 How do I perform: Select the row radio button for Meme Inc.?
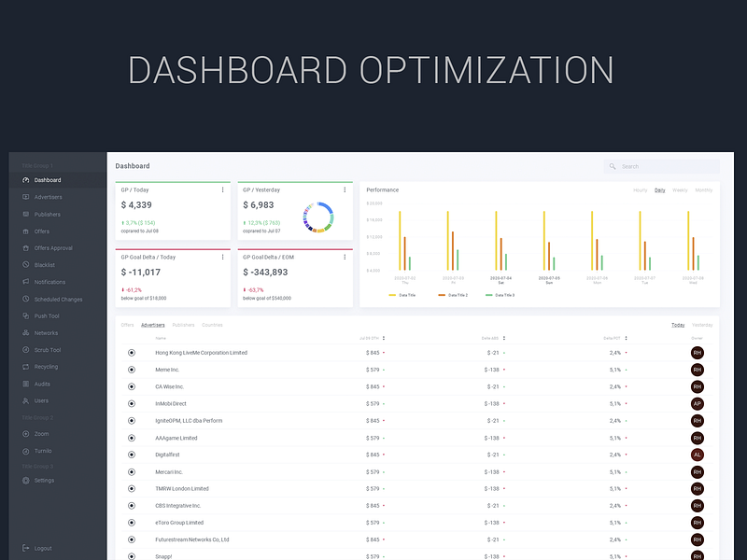coord(130,370)
